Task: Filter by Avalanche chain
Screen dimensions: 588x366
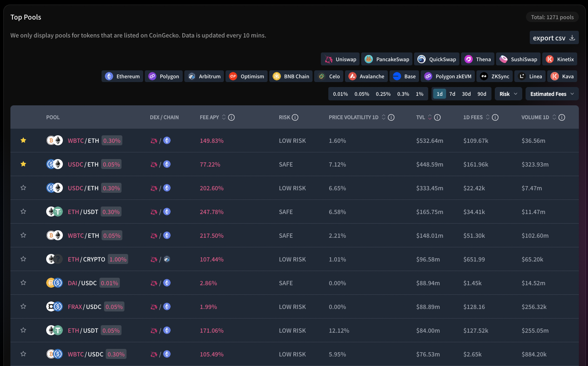Action: tap(366, 76)
